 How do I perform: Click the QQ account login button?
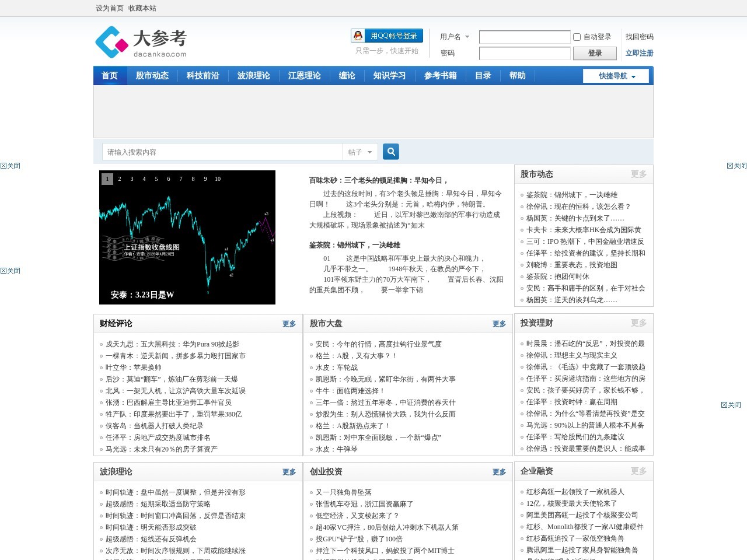(386, 36)
